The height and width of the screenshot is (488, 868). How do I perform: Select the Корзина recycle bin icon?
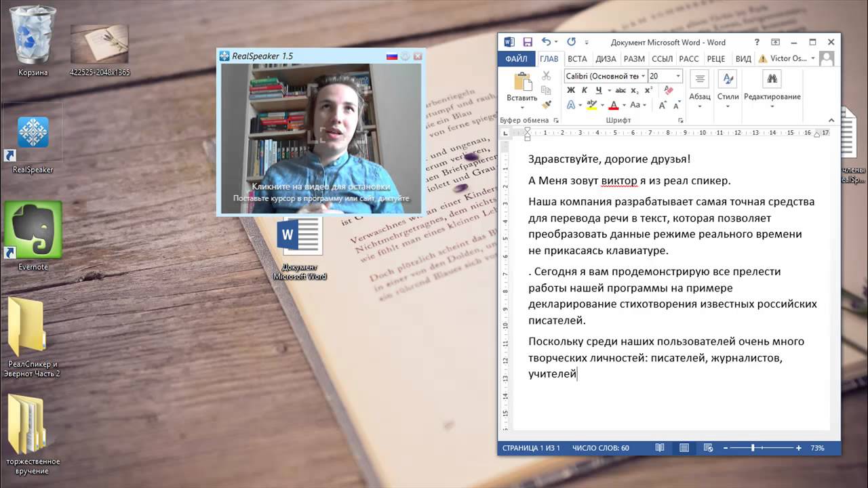[x=33, y=42]
